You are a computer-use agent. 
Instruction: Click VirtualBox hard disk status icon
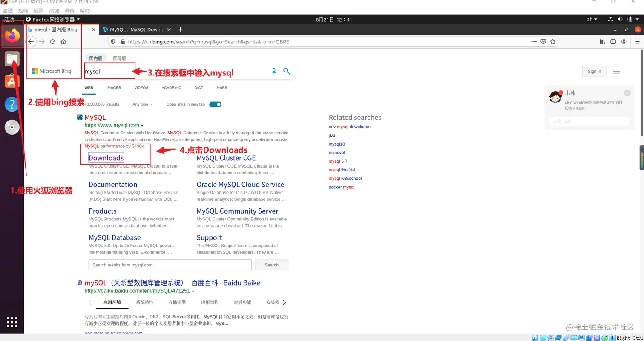[535, 338]
